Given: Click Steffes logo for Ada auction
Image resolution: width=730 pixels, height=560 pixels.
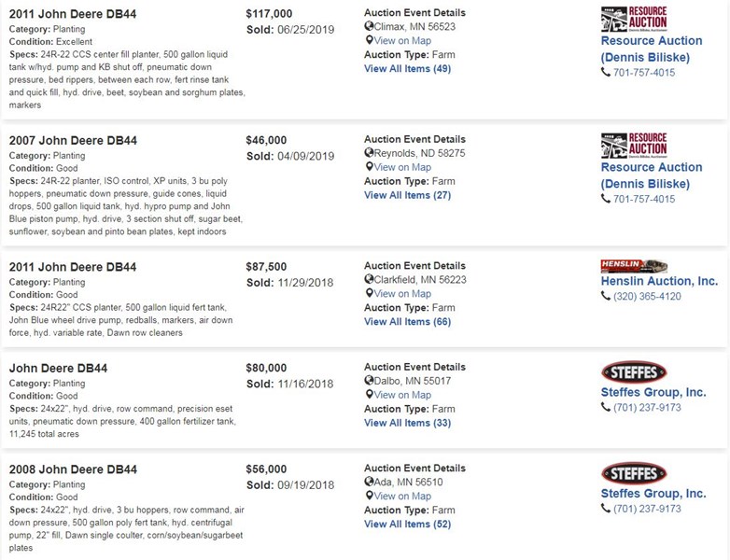Looking at the screenshot, I should (x=634, y=473).
